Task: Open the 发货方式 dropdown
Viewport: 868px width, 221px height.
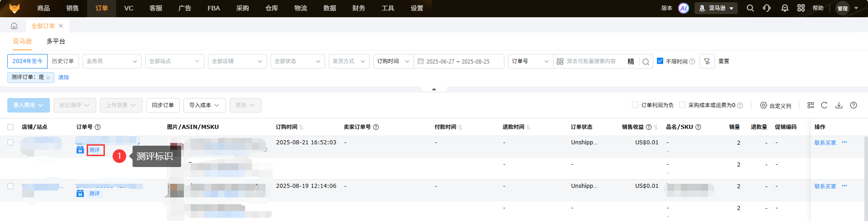Action: [349, 61]
